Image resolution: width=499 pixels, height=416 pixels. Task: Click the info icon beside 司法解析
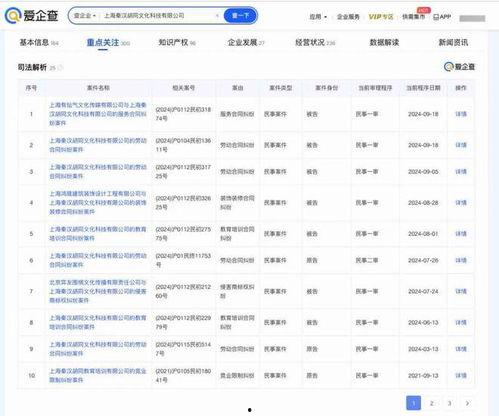(x=60, y=68)
